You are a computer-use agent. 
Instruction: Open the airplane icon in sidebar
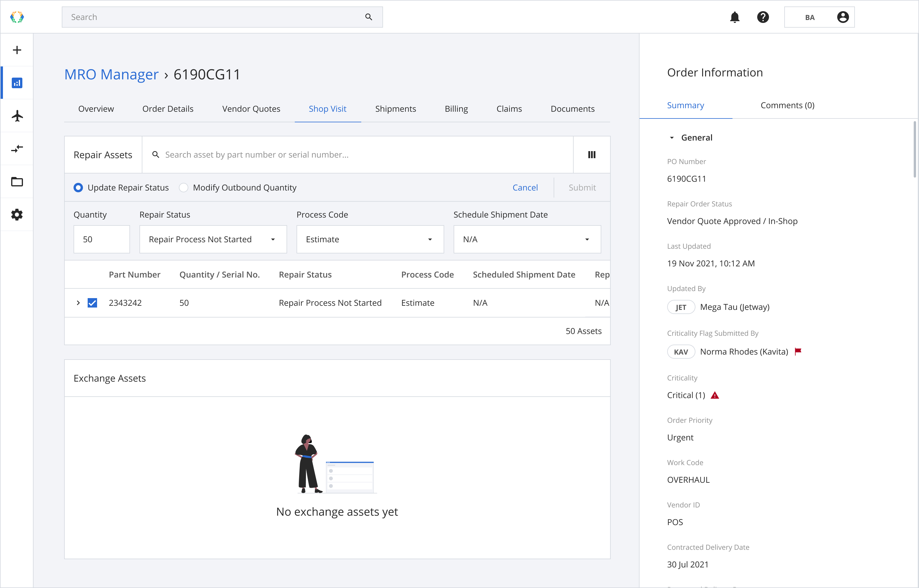coord(17,116)
